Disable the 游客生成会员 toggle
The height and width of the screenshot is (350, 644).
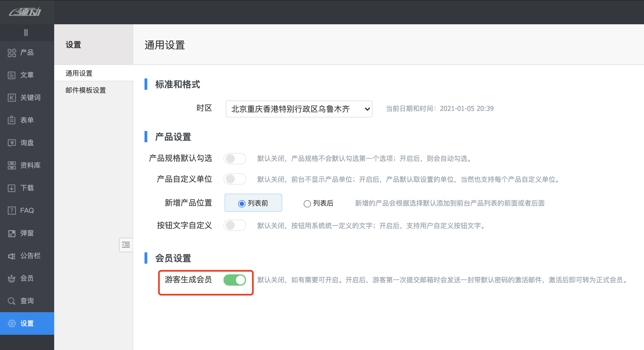235,280
